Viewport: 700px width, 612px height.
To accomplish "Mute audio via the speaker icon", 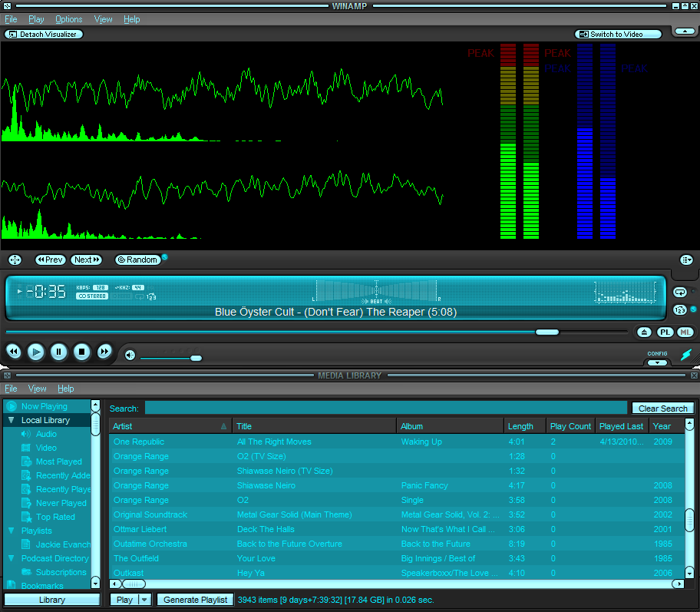I will pyautogui.click(x=130, y=355).
